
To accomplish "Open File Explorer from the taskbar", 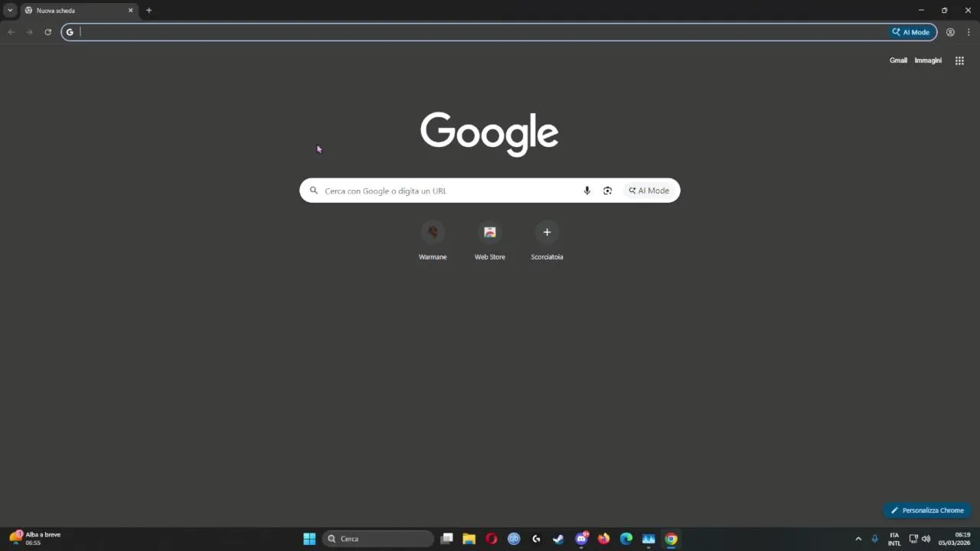I will [469, 539].
